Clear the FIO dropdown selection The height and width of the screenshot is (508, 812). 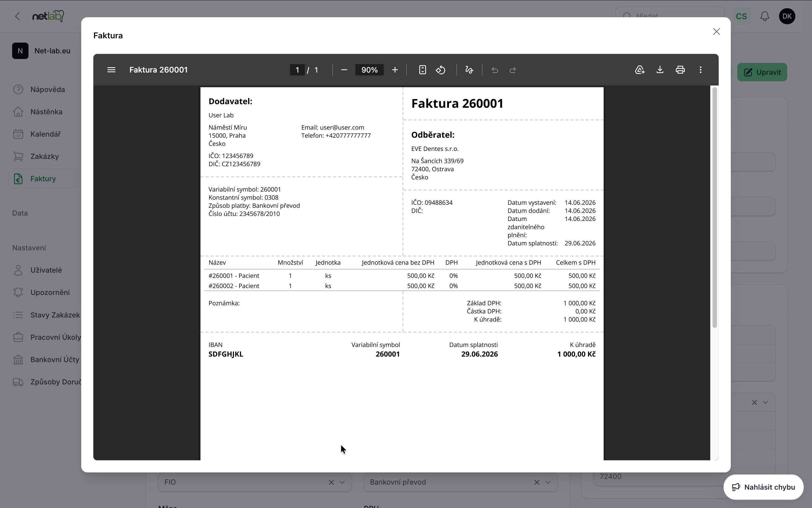click(331, 482)
